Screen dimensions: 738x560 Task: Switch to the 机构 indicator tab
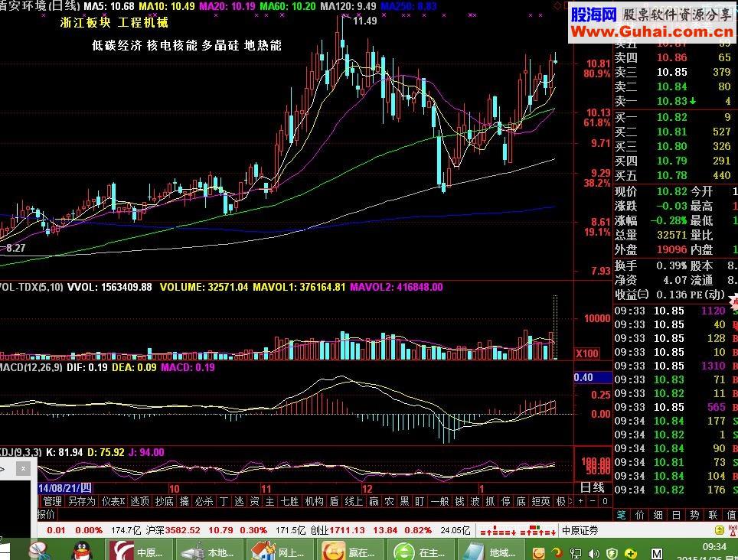(314, 501)
